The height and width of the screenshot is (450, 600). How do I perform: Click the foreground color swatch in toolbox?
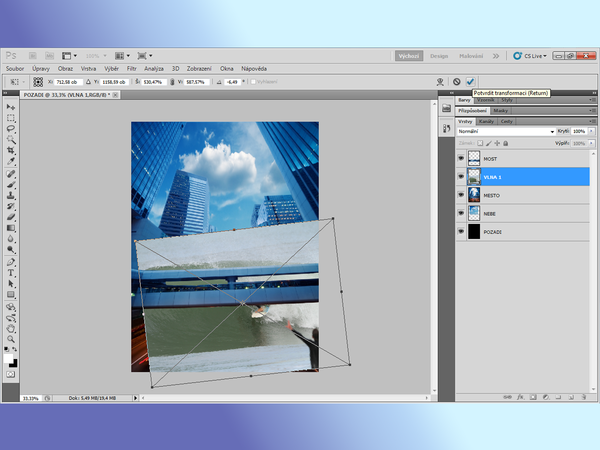click(9, 356)
